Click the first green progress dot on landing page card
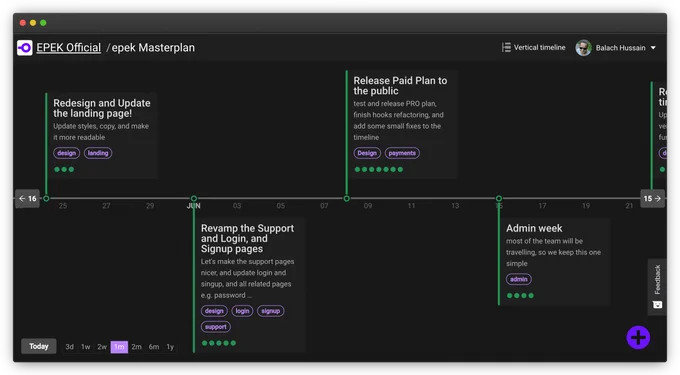Image resolution: width=680 pixels, height=375 pixels. [57, 170]
